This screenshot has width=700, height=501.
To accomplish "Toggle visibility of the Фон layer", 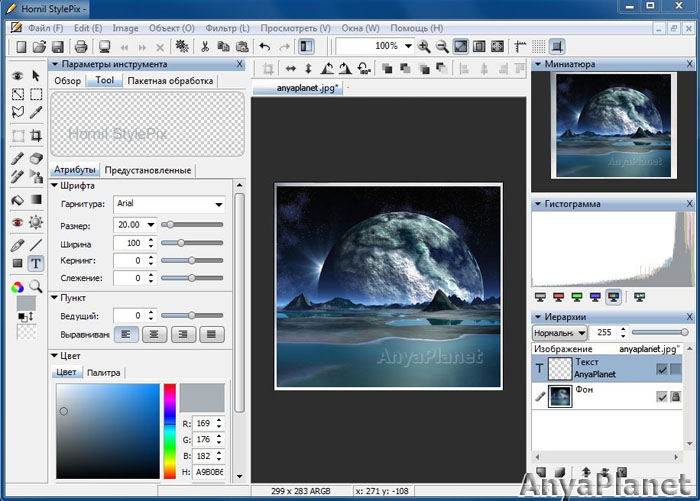I will pos(662,397).
